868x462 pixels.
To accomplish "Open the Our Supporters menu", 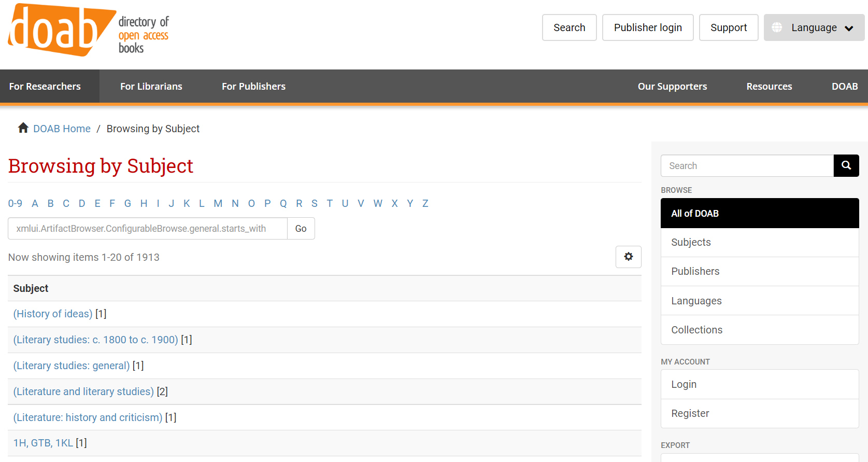I will (x=672, y=86).
